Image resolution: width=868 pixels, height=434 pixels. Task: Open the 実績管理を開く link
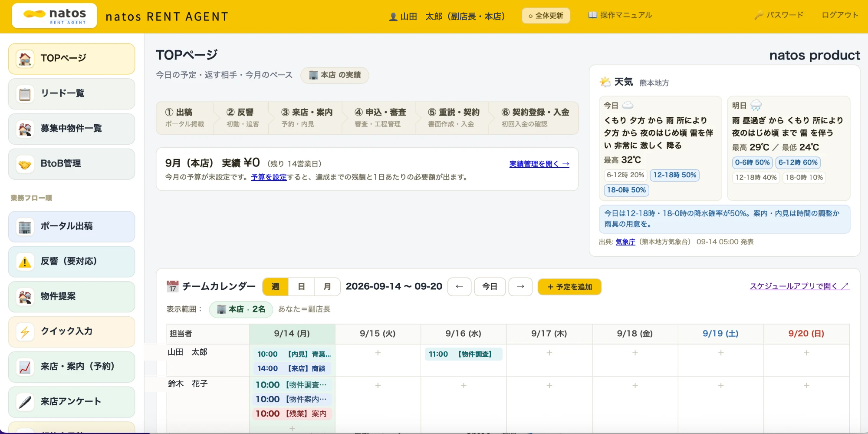coord(539,164)
